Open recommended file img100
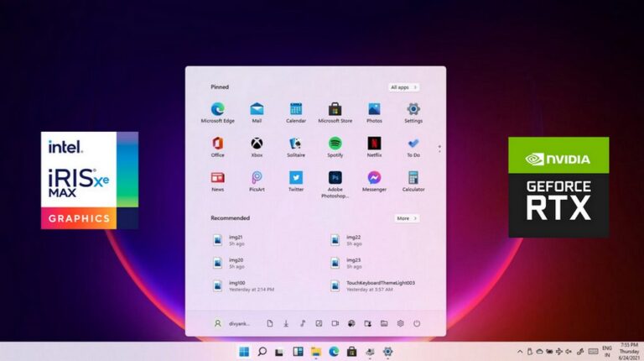The image size is (644, 361). [243, 285]
